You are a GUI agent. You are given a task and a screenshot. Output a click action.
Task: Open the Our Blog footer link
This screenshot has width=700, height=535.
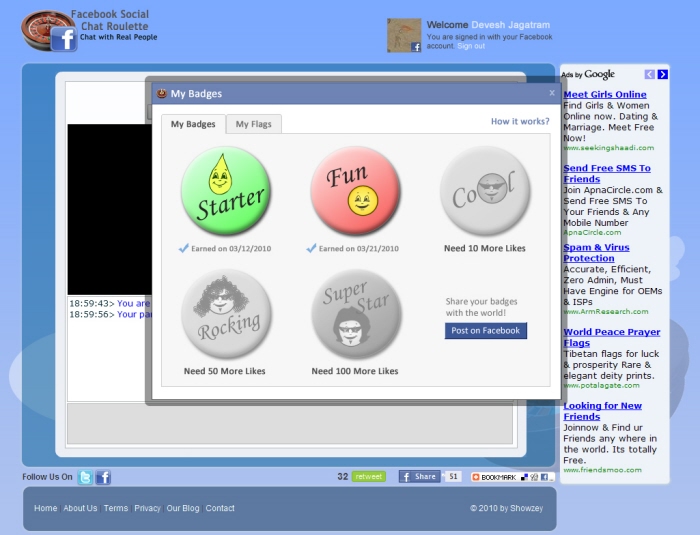click(x=183, y=508)
